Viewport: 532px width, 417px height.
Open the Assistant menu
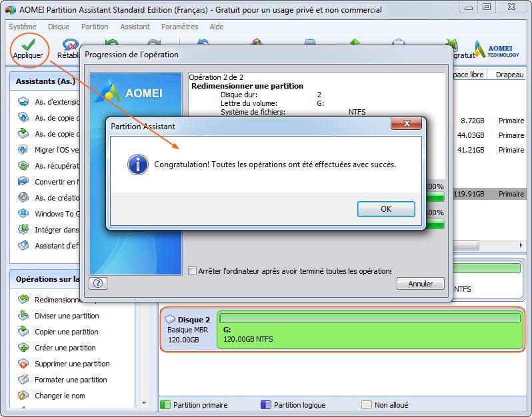(135, 27)
